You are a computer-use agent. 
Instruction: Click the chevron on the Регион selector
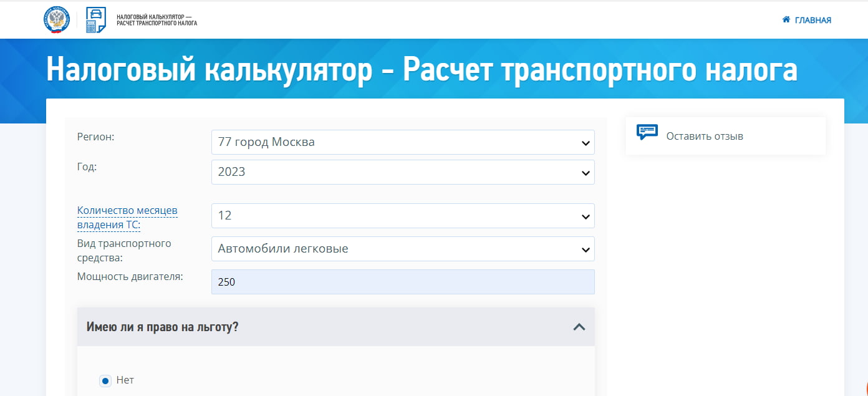tap(585, 142)
